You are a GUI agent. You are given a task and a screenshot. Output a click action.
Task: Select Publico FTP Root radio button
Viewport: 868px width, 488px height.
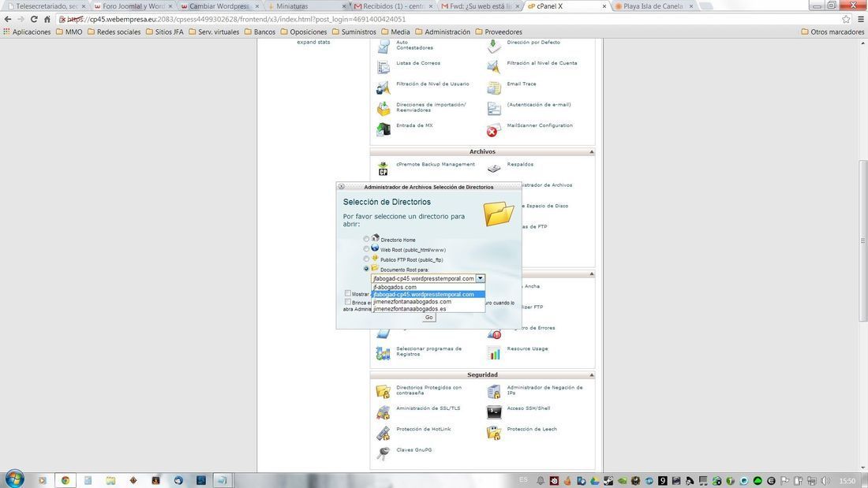click(366, 259)
